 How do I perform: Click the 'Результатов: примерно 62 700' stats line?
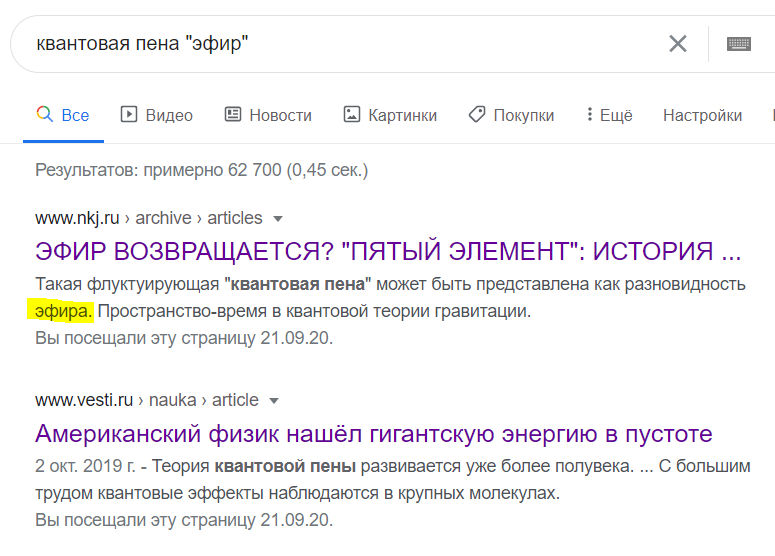tap(201, 170)
